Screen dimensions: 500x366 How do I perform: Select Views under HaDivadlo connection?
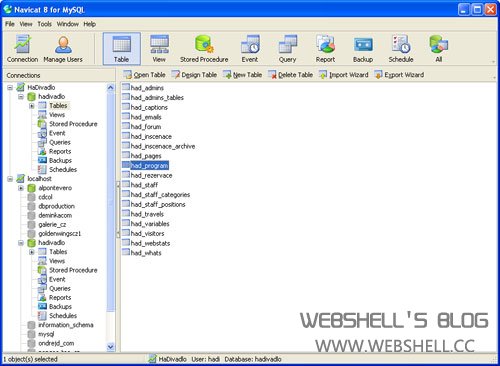point(57,115)
